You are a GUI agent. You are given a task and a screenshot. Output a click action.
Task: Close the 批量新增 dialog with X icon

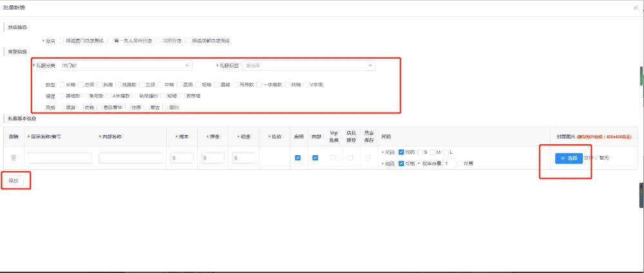coord(635,8)
